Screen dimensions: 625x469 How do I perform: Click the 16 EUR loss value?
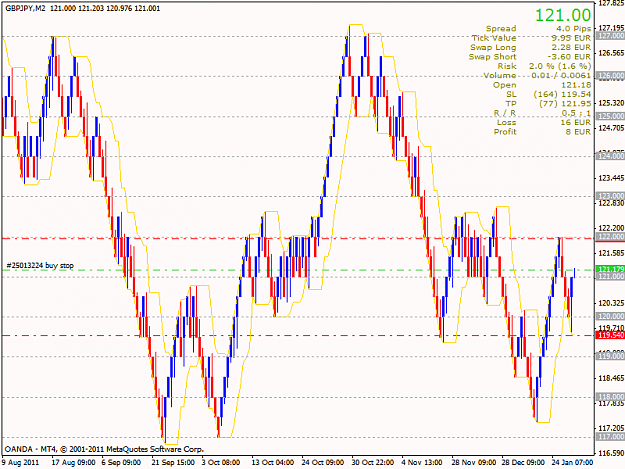point(576,122)
